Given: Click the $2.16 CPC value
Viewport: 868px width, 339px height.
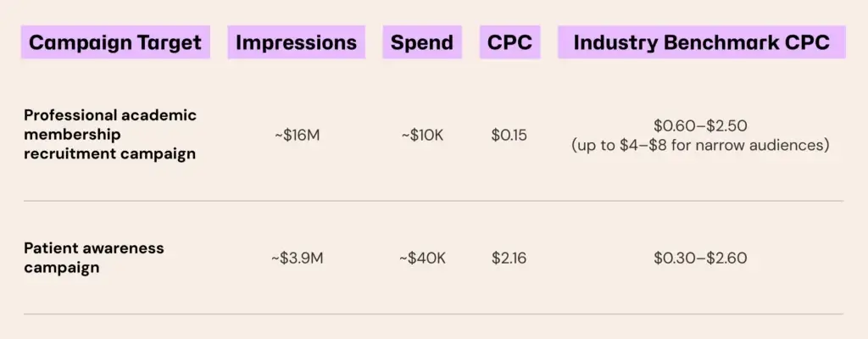Looking at the screenshot, I should [509, 258].
